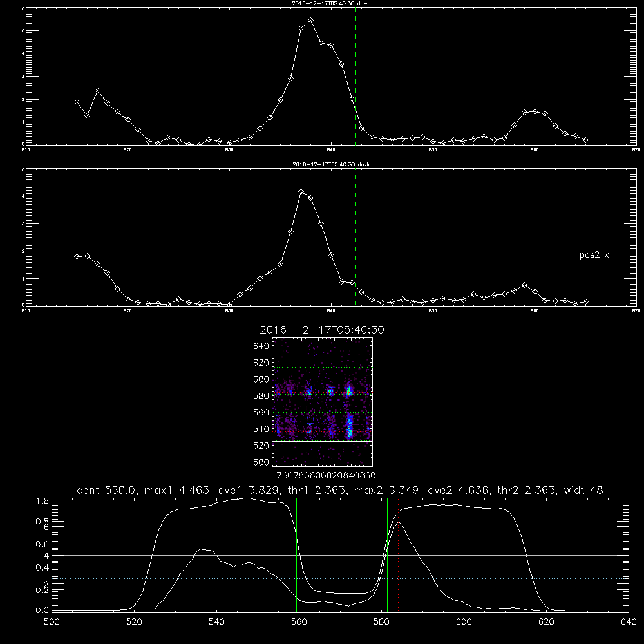Click the first diamond marker of dawn curve
Screen dimensions: 644x644
(x=77, y=102)
